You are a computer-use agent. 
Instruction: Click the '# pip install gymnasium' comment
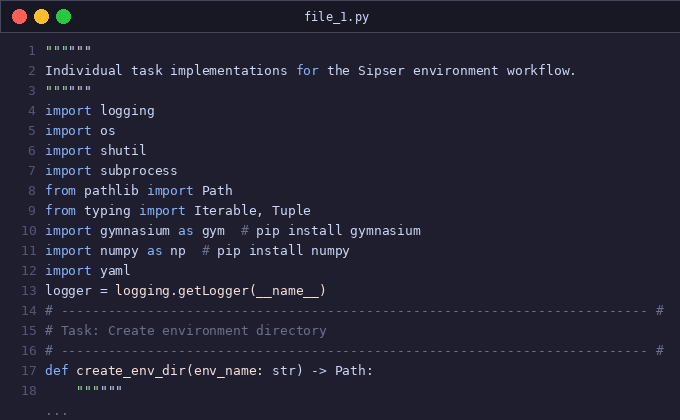tap(331, 230)
